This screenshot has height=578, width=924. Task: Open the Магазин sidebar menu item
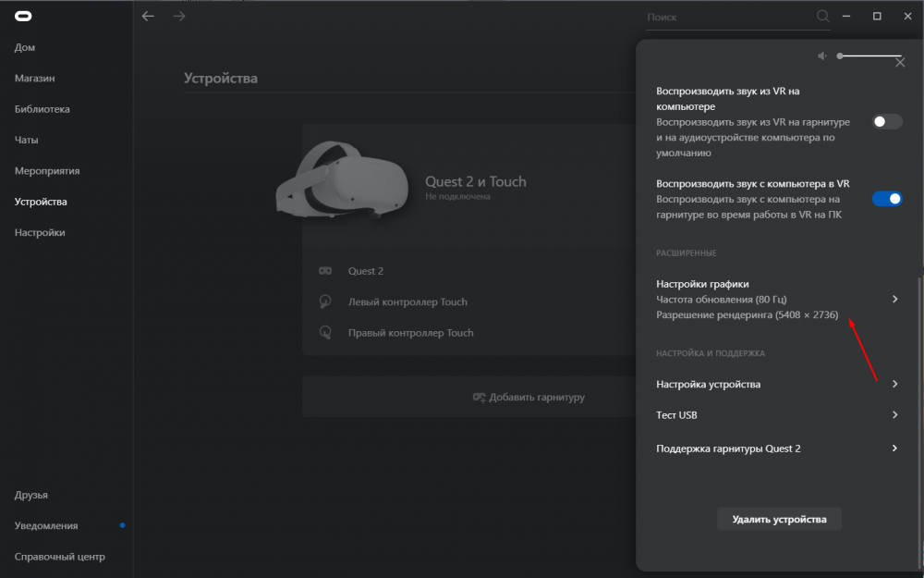click(35, 79)
